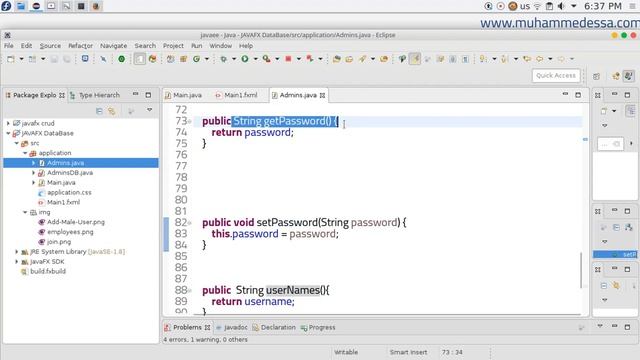This screenshot has width=640, height=360.
Task: Open the Package Explorer view menu arrow
Action: coord(149,110)
